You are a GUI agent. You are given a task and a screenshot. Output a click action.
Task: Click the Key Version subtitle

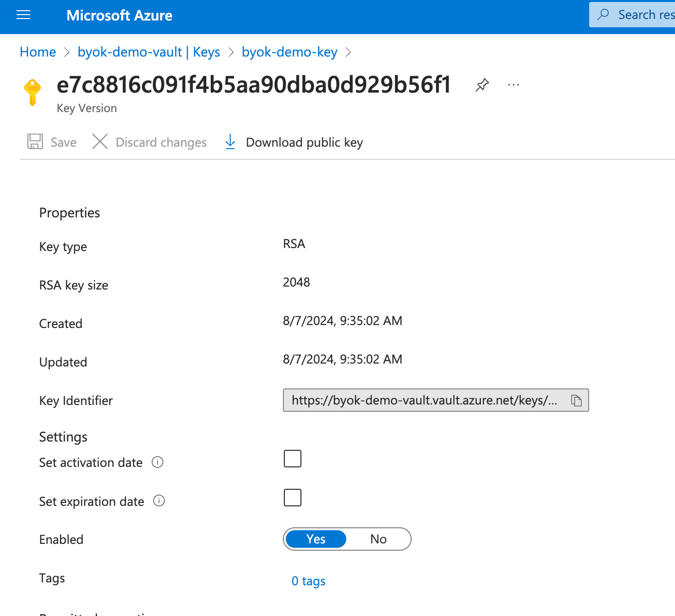tap(87, 108)
